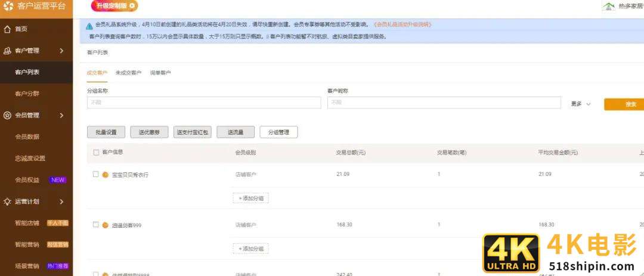Click the NEW badge next to 会员权益
This screenshot has width=644, height=276.
click(57, 180)
